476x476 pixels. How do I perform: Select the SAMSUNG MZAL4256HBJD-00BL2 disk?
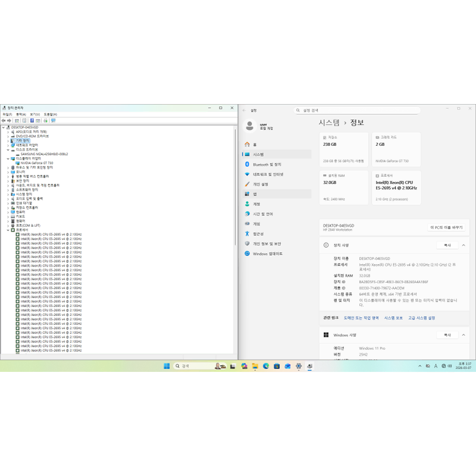click(x=44, y=154)
